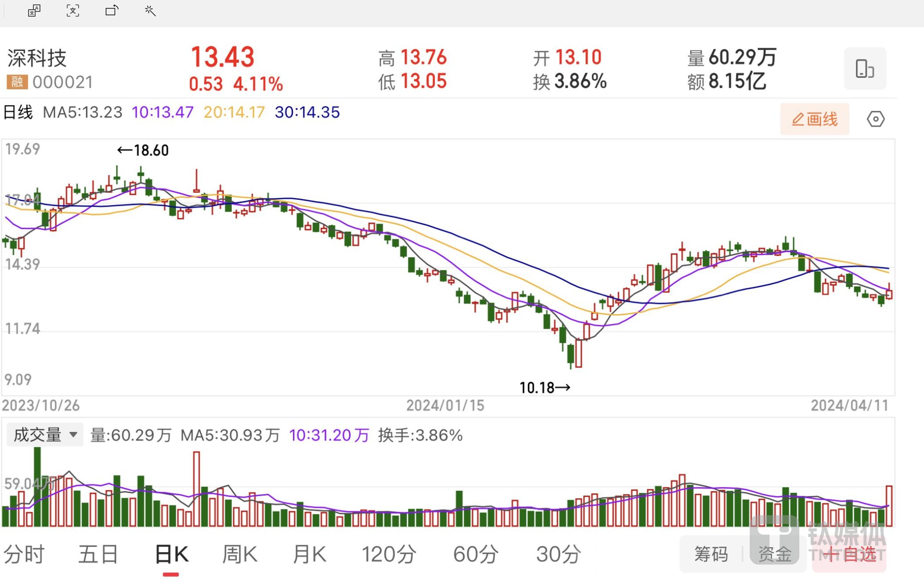Click the rotate image icon
Viewport: 924px width, 582px height.
(112, 11)
